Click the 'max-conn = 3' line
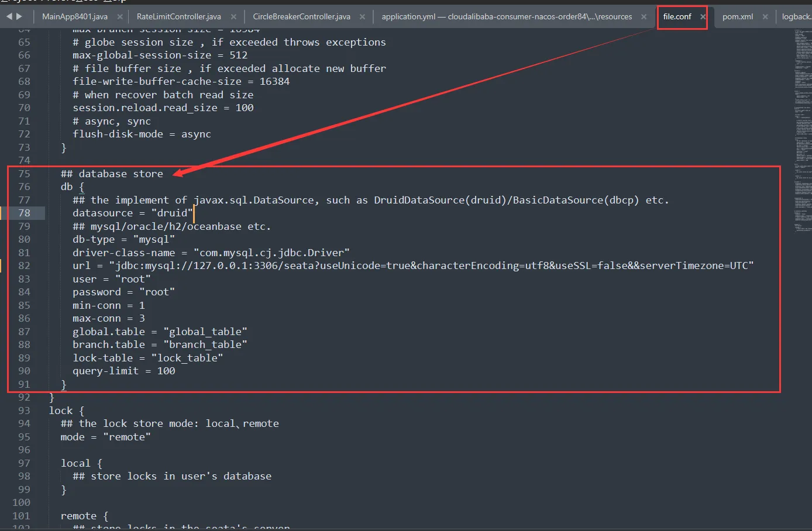Viewport: 812px width, 531px height. click(109, 318)
